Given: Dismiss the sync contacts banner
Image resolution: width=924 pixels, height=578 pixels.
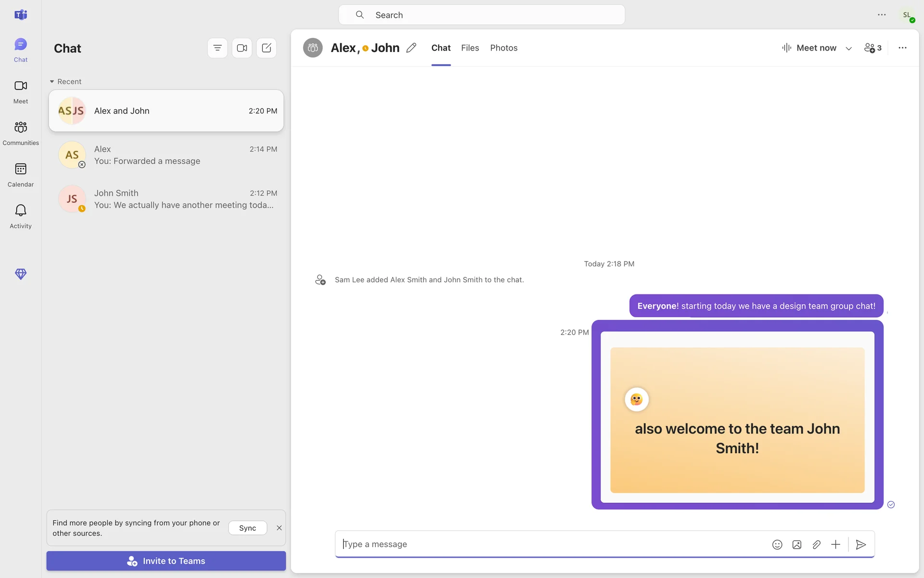Looking at the screenshot, I should [x=279, y=528].
